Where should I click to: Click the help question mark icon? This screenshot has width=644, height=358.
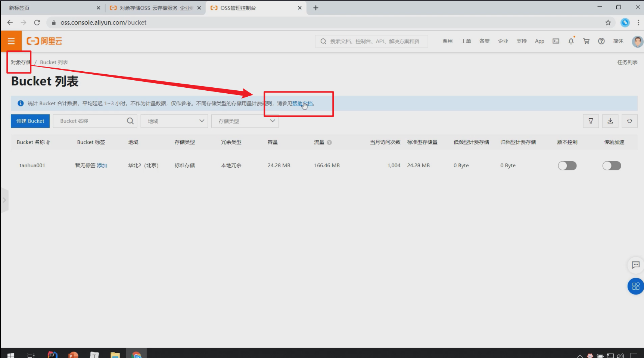click(601, 41)
